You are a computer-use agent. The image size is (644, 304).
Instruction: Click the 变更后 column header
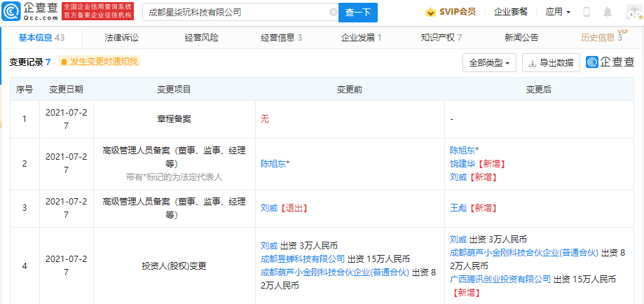click(539, 89)
